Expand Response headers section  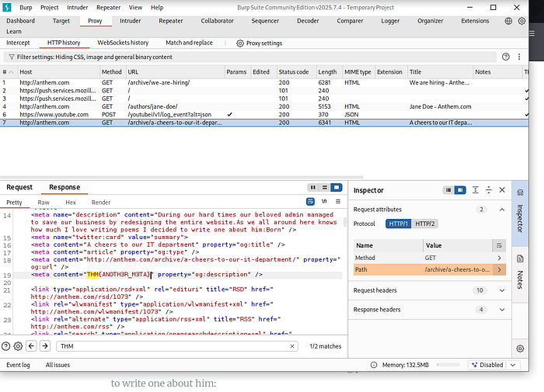(502, 310)
